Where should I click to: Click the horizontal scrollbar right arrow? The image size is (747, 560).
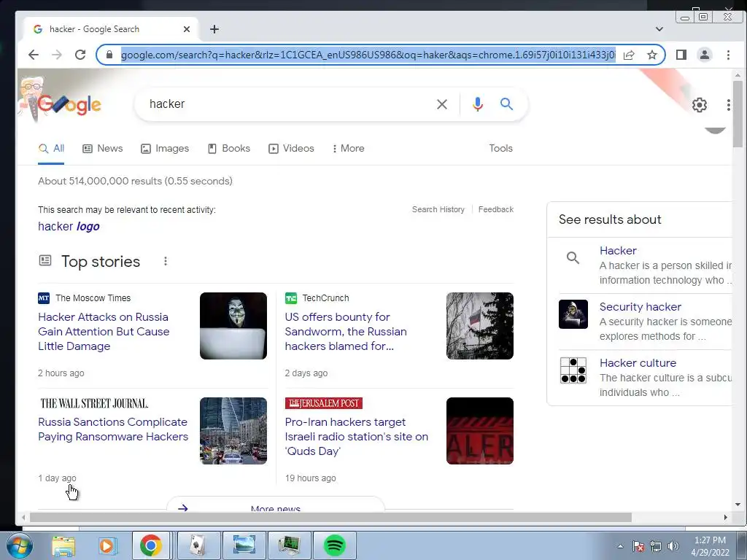pos(726,517)
